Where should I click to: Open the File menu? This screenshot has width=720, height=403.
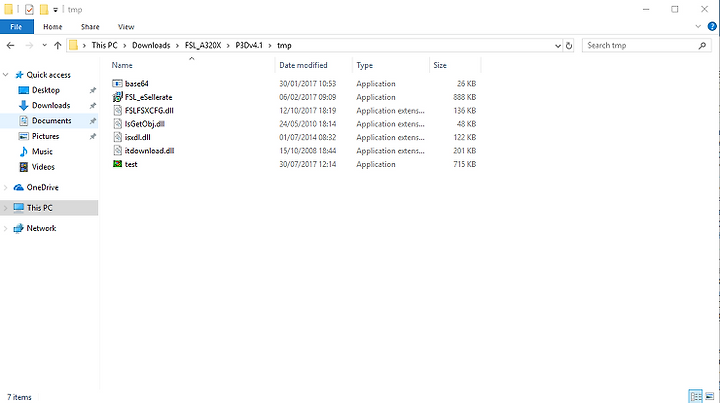17,27
